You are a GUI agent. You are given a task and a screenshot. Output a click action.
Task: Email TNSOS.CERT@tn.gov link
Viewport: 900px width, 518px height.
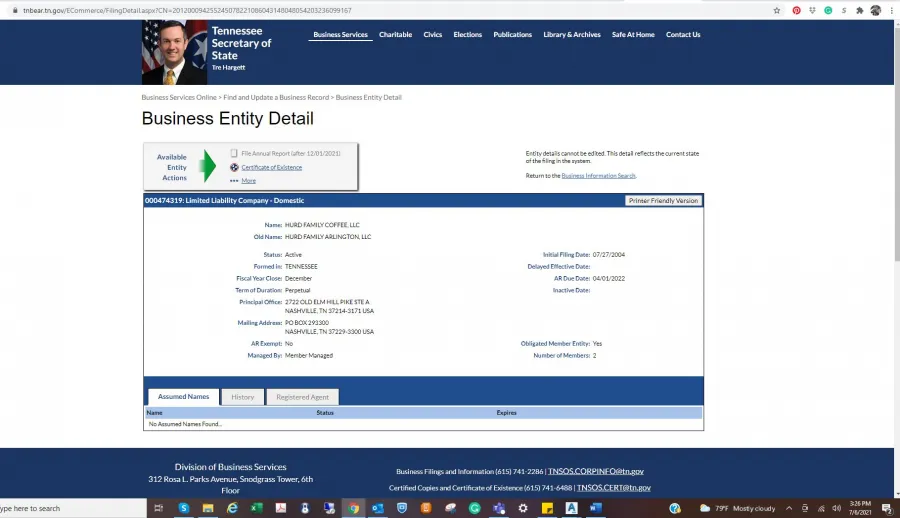point(614,488)
